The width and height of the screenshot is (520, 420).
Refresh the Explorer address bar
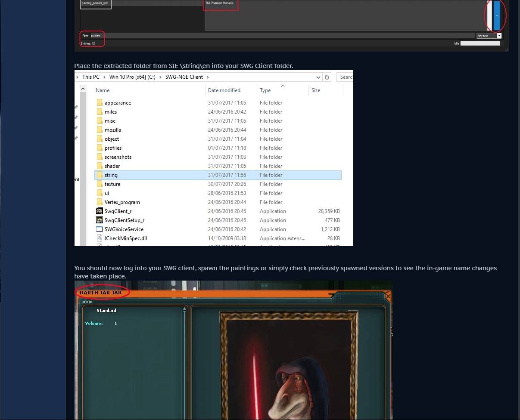pyautogui.click(x=327, y=77)
